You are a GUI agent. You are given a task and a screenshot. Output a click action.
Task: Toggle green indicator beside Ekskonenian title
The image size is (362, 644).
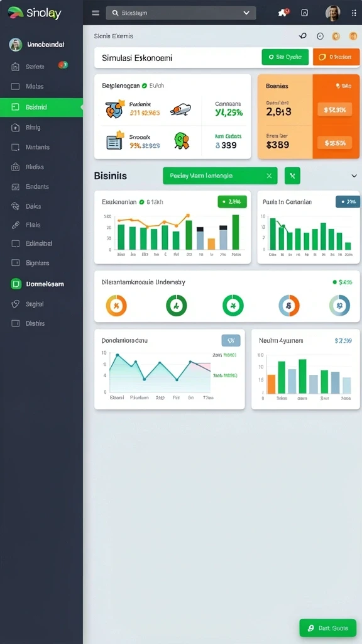click(142, 202)
